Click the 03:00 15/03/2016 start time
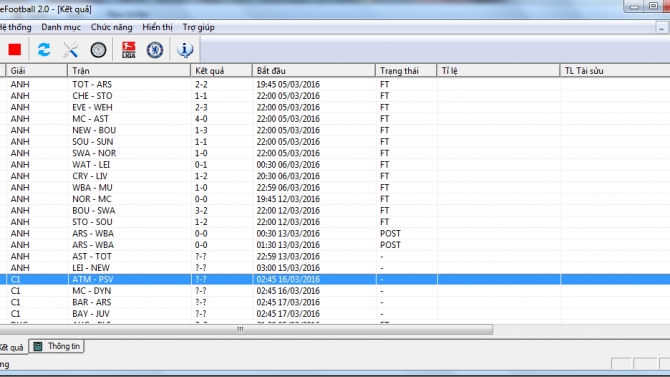Image resolution: width=670 pixels, height=377 pixels. coord(288,268)
